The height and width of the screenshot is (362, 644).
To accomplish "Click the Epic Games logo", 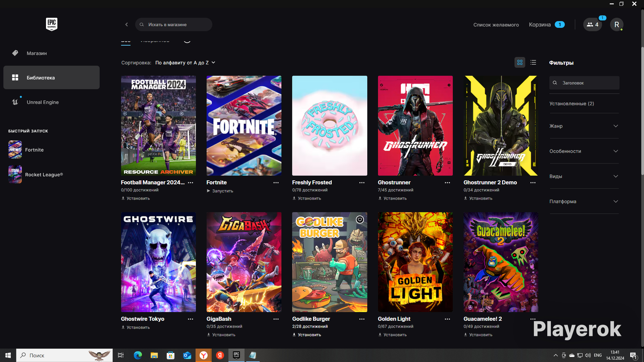I will click(x=51, y=24).
